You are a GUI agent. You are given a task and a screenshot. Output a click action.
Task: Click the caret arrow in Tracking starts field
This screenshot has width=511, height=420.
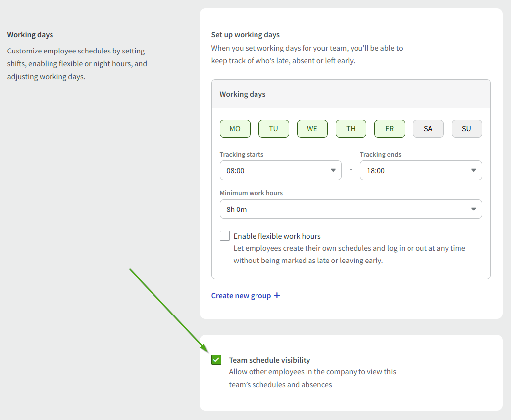point(333,170)
